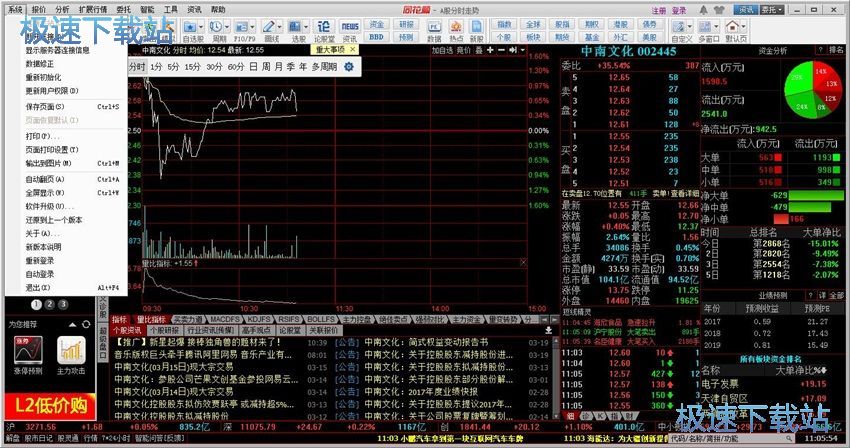
Task: Expand the 自选股 dropdown arrow
Action: click(201, 27)
